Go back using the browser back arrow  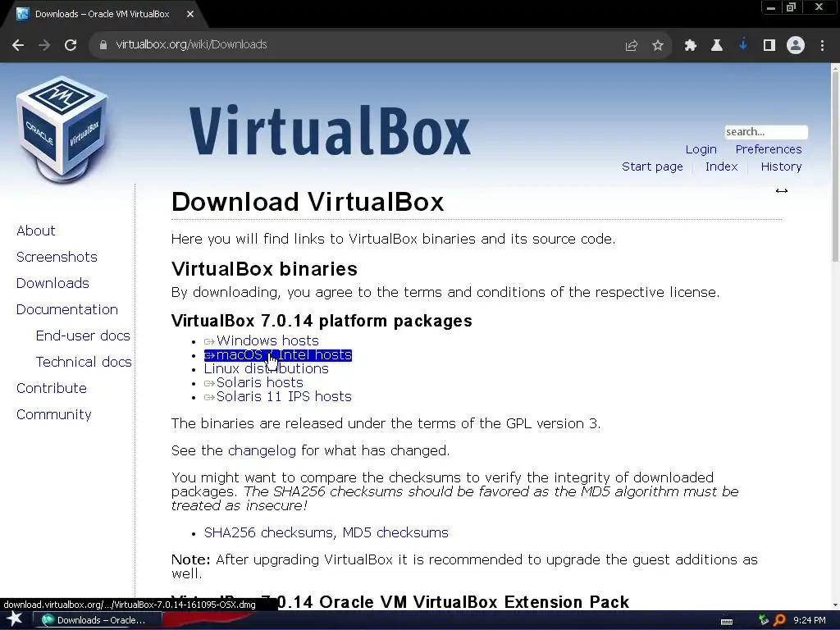[x=18, y=45]
